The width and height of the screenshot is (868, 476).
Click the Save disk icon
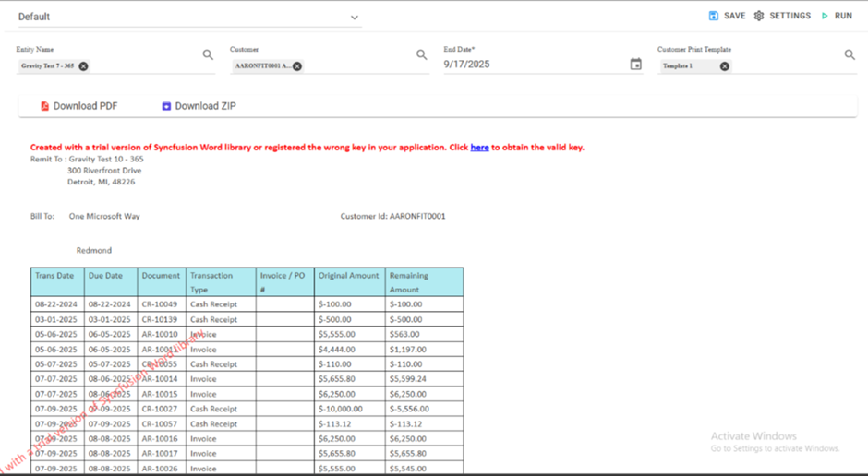point(714,16)
